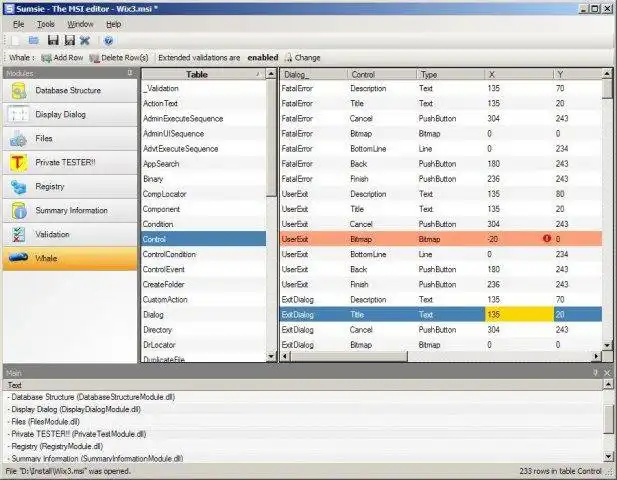Click the Text column header in Main panel
Viewport: 617px width, 480px height.
pos(303,385)
